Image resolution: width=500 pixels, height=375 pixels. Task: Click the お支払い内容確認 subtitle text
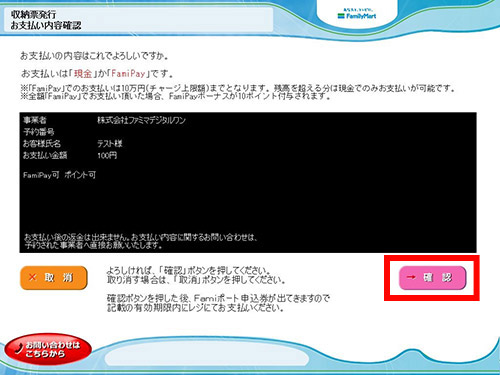pos(46,25)
